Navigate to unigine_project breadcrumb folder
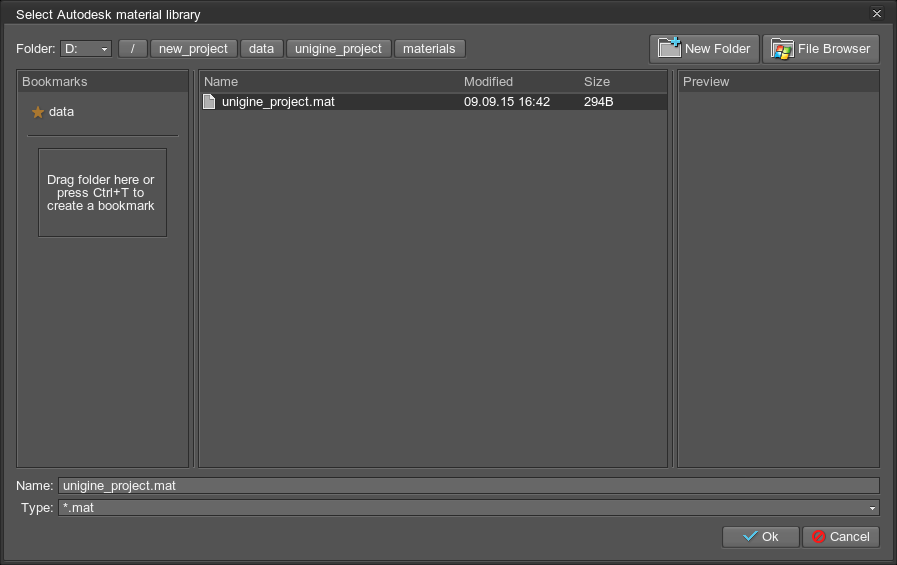This screenshot has height=565, width=897. pyautogui.click(x=338, y=48)
